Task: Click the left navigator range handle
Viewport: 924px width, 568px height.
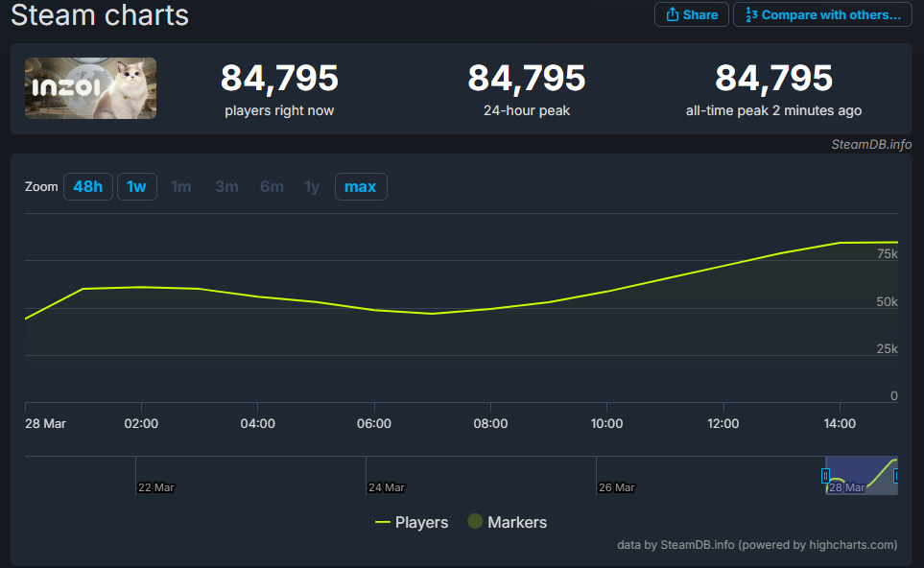Action: pyautogui.click(x=825, y=476)
